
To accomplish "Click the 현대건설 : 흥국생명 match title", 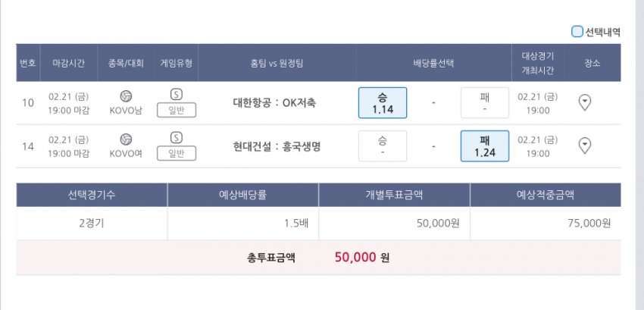I will pos(277,146).
